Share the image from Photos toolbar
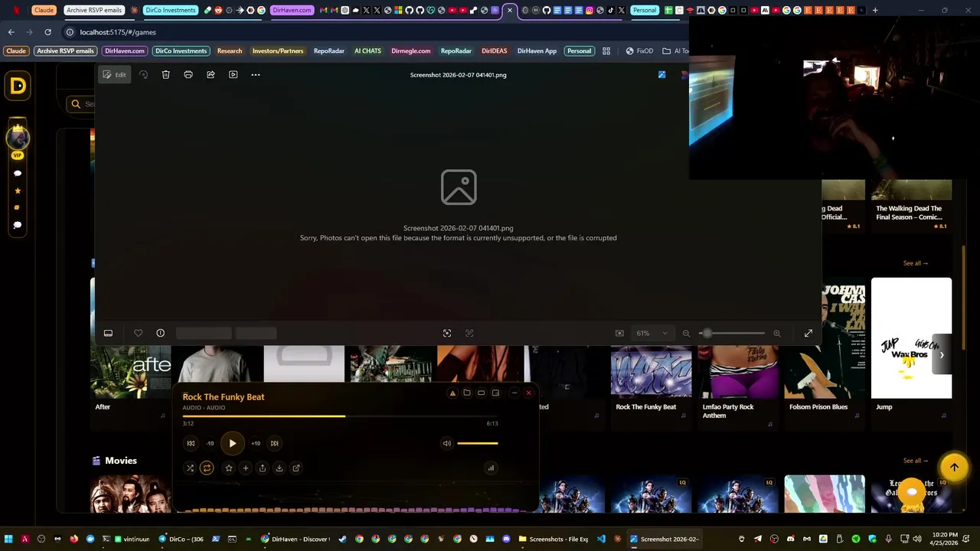The height and width of the screenshot is (551, 980). pyautogui.click(x=211, y=74)
